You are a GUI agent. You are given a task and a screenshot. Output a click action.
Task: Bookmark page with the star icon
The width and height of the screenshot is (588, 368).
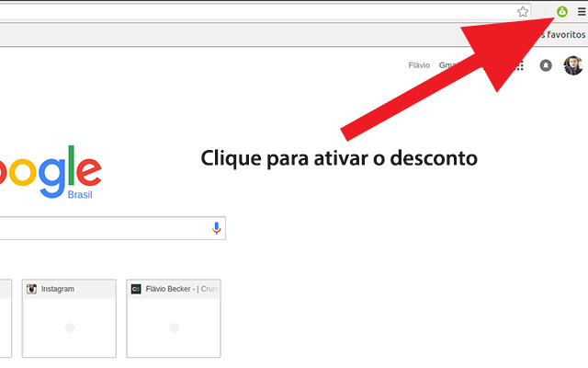(523, 12)
